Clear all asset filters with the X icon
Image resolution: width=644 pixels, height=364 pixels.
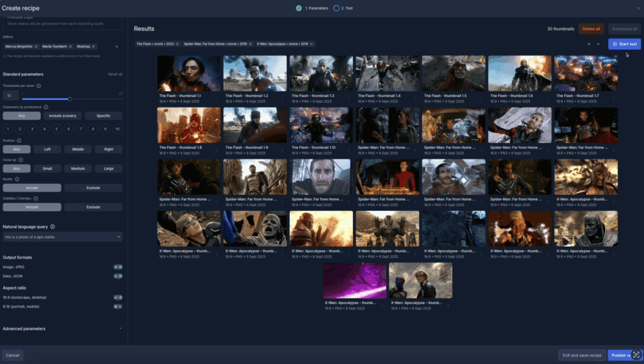coord(589,44)
